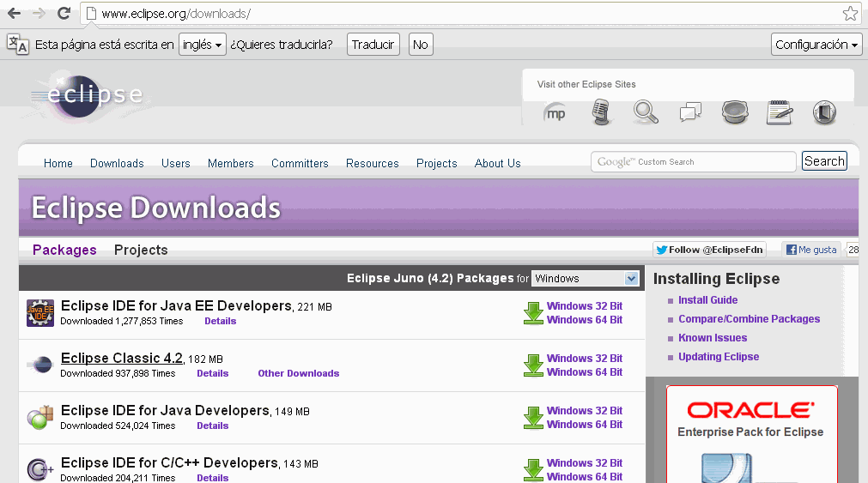The image size is (868, 483).
Task: Open the Committers navigation item
Action: pos(300,163)
